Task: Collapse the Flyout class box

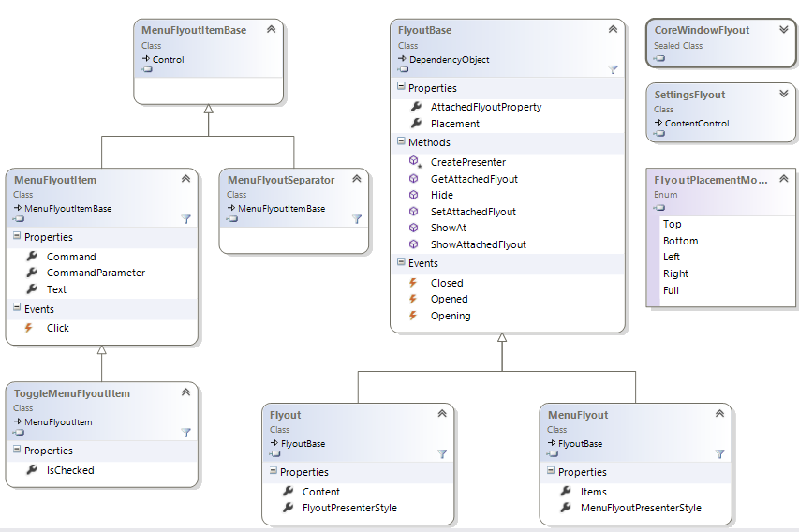Action: (x=442, y=414)
